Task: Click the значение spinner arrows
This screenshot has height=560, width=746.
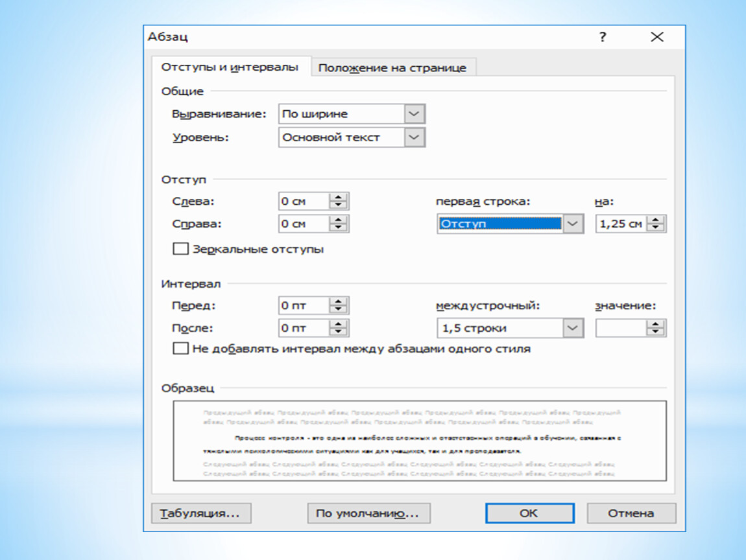Action: click(x=656, y=328)
